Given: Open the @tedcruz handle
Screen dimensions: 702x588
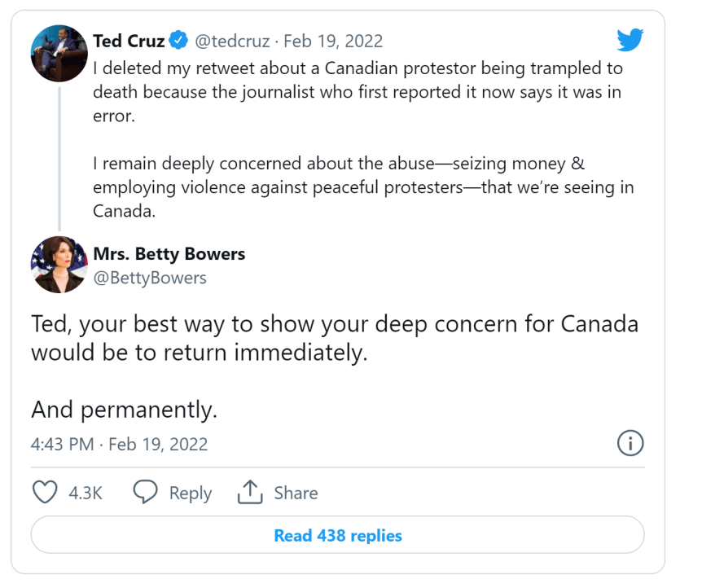Looking at the screenshot, I should (x=234, y=40).
